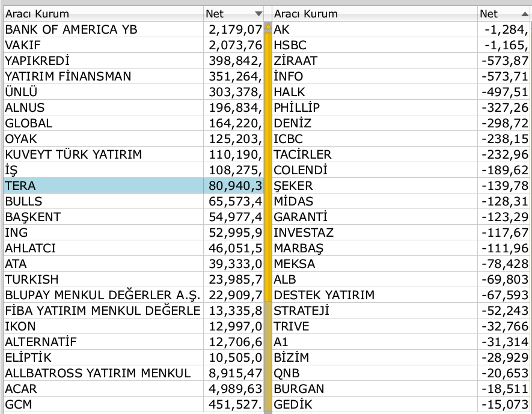Sort right table by Net ascending arrow

point(525,14)
